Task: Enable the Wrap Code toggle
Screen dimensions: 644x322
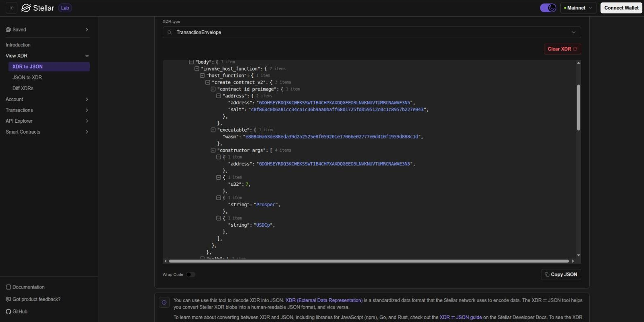Action: tap(191, 275)
